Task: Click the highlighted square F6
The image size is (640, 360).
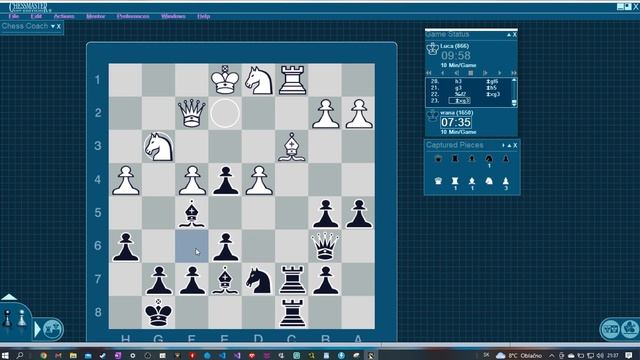Action: click(x=191, y=246)
